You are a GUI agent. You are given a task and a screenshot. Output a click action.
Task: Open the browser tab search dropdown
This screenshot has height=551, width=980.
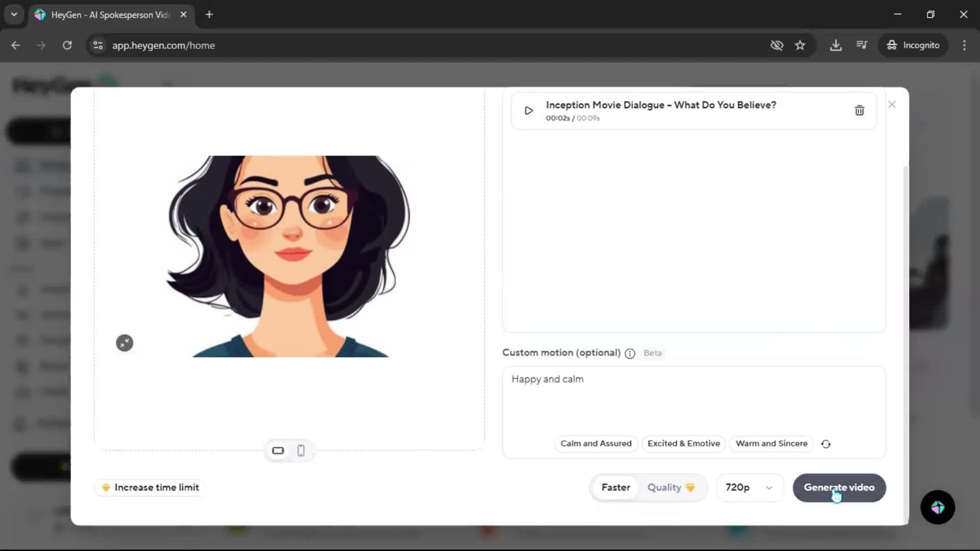point(14,14)
